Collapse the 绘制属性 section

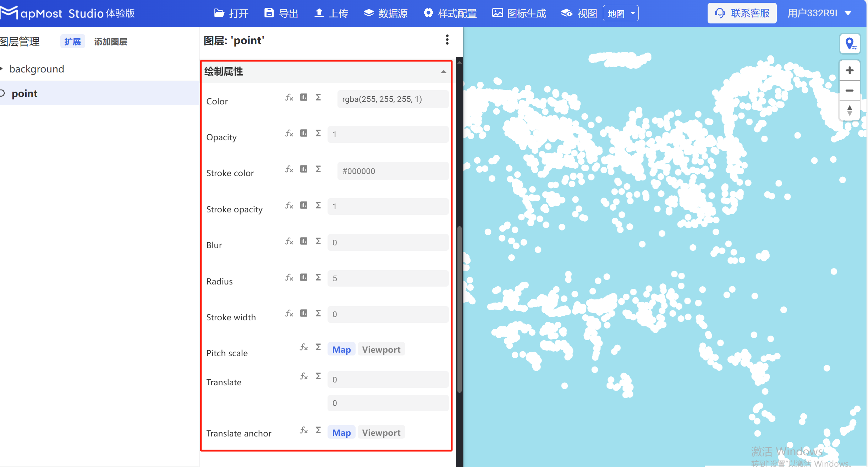pyautogui.click(x=444, y=71)
